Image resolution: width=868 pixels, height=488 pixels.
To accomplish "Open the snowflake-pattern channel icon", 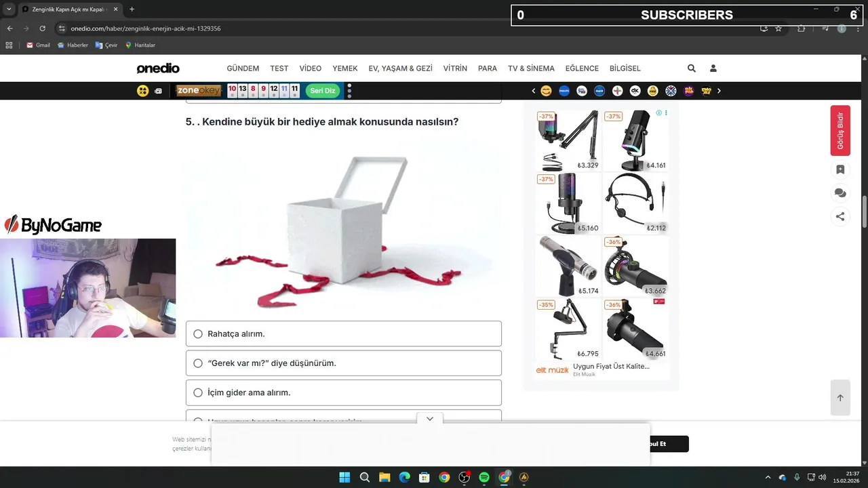I will coord(671,91).
